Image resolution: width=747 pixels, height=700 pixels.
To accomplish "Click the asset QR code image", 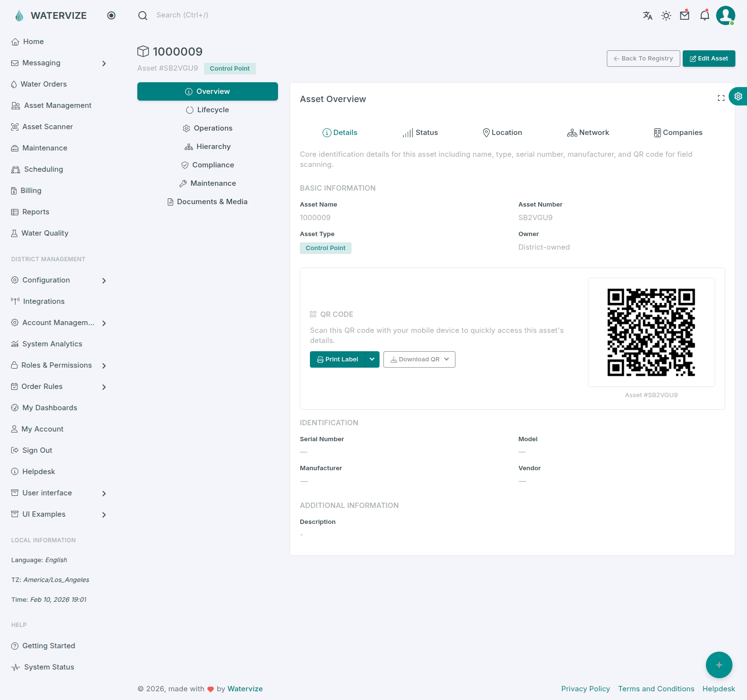I will [651, 332].
